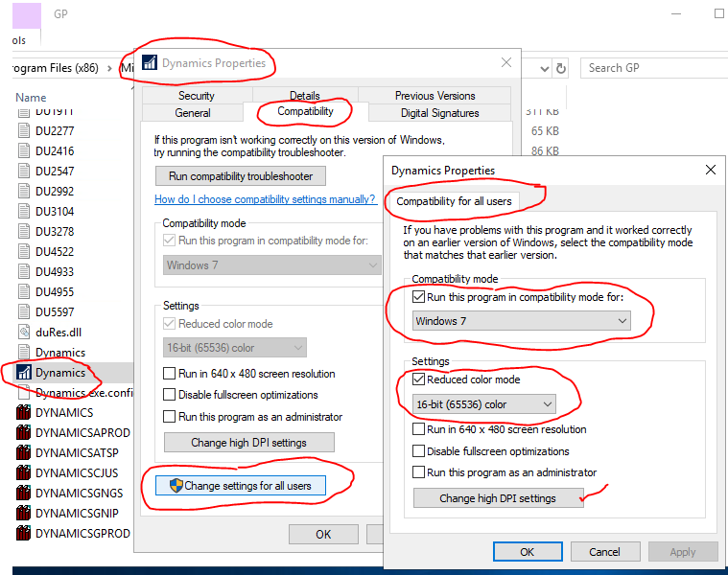The width and height of the screenshot is (728, 575).
Task: Click Change settings for all users button
Action: point(241,486)
